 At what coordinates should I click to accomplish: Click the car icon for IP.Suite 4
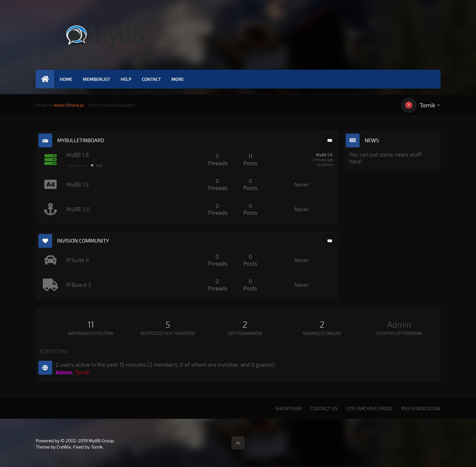pyautogui.click(x=51, y=260)
